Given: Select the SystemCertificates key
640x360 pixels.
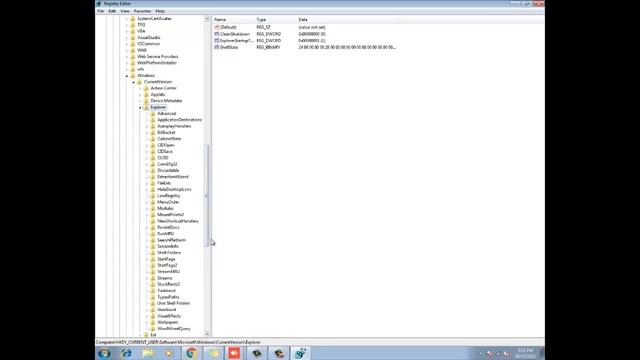Looking at the screenshot, I should pos(154,18).
